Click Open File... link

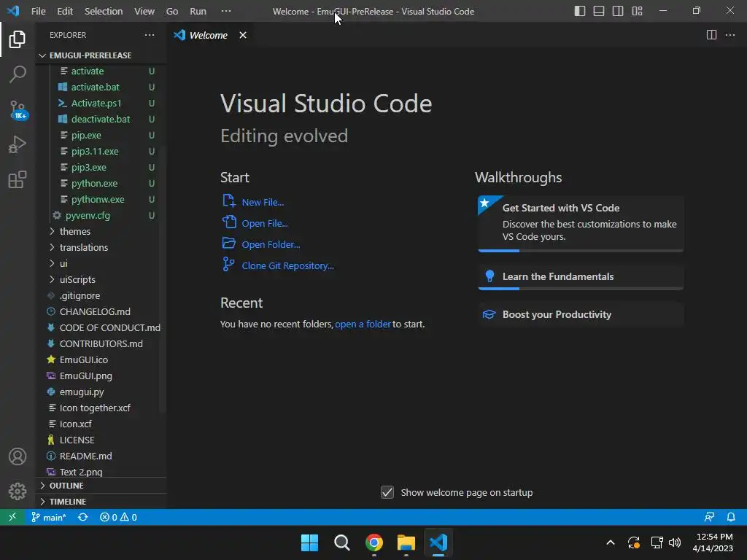click(x=264, y=223)
